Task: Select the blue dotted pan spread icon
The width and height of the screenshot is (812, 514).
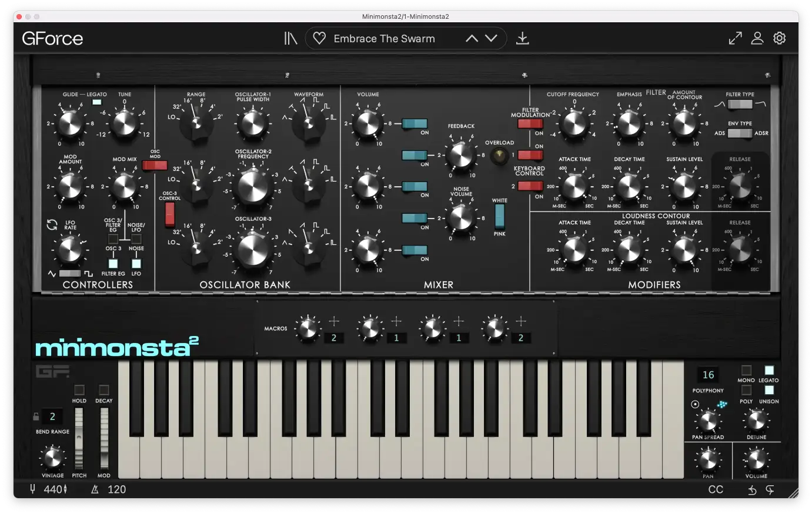Action: 722,404
